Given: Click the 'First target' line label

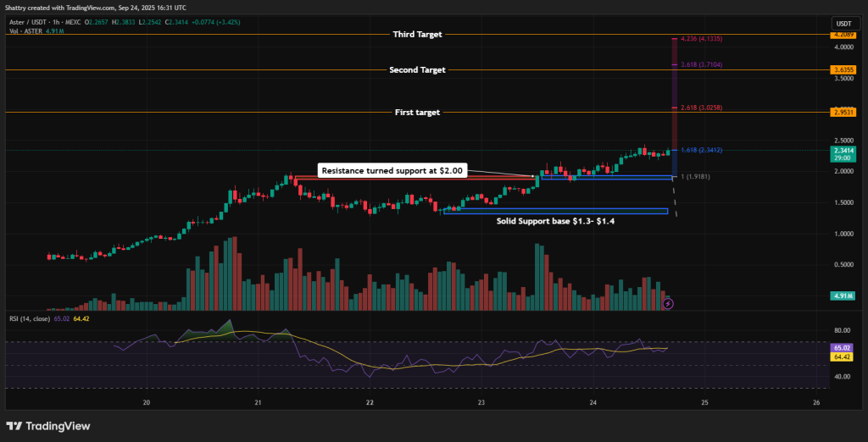Looking at the screenshot, I should click(x=418, y=112).
